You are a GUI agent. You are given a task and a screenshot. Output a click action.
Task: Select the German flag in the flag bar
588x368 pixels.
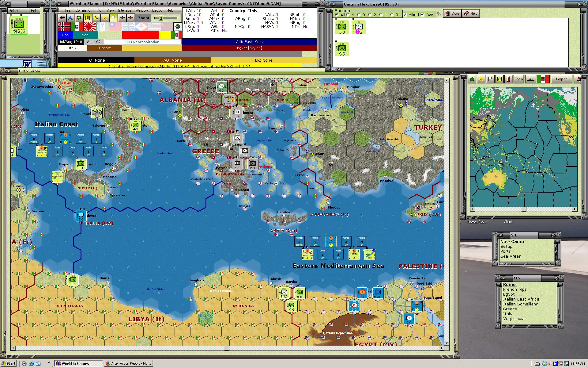pos(64,27)
